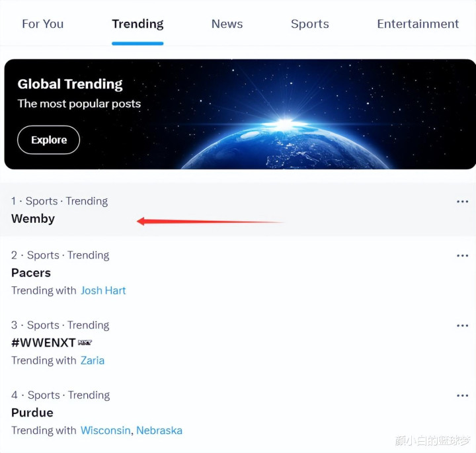Open the Josh Hart link

[x=103, y=290]
